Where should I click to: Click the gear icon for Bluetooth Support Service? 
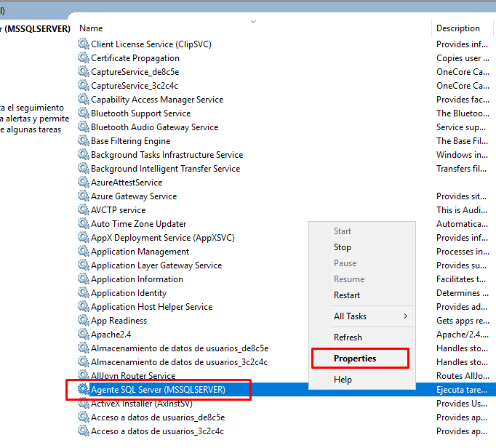(84, 113)
